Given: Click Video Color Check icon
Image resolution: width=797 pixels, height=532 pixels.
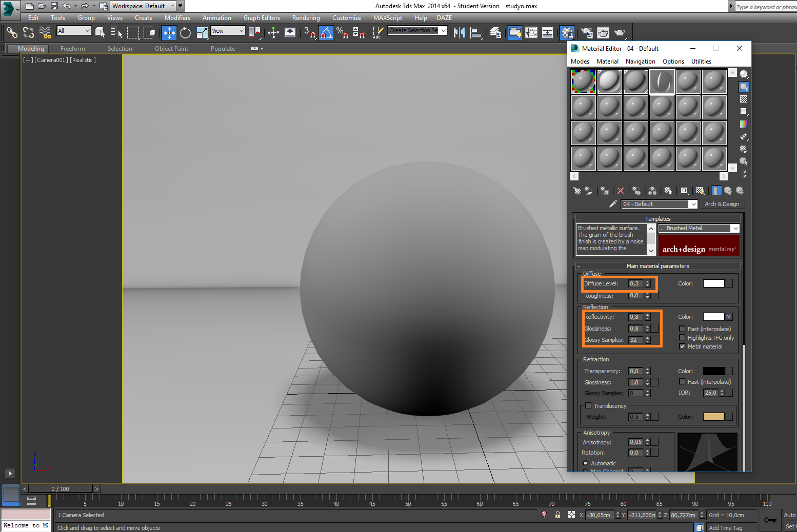Looking at the screenshot, I should [744, 124].
